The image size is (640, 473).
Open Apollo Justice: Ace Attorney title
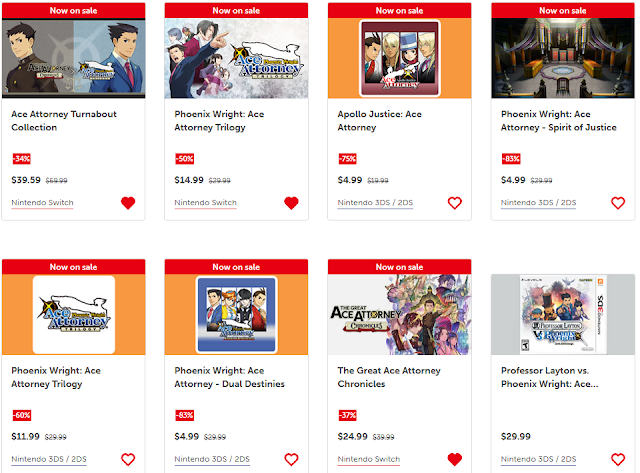379,121
